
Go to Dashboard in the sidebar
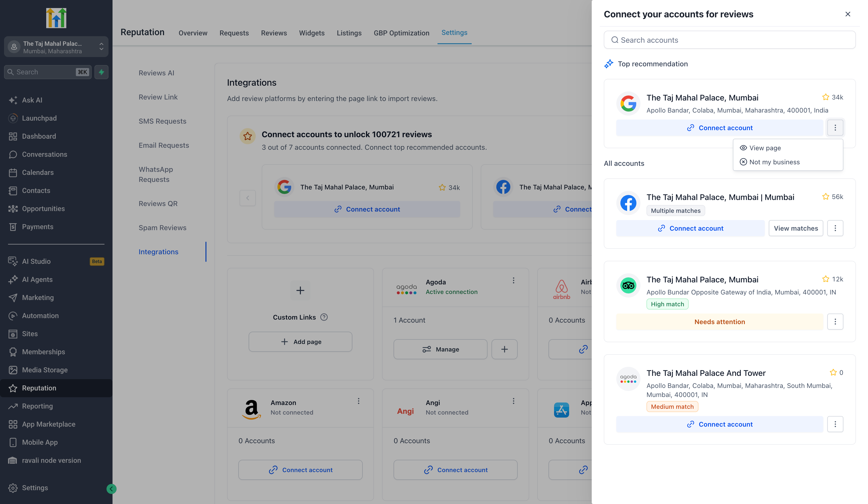(x=56, y=136)
